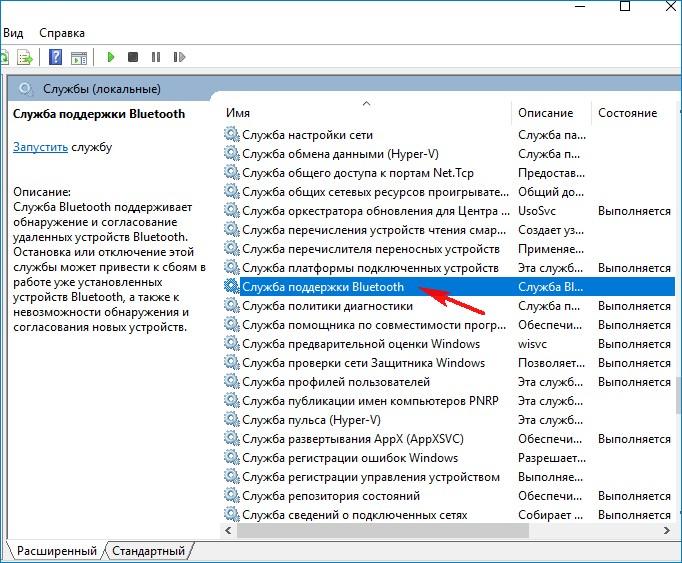The width and height of the screenshot is (682, 563).
Task: Sort by the Имя column header
Action: (368, 113)
